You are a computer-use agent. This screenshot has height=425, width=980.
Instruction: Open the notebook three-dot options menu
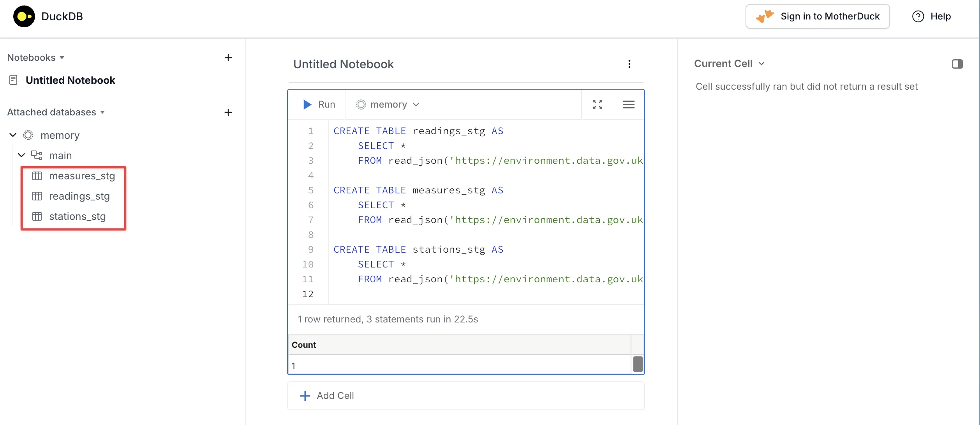(629, 64)
